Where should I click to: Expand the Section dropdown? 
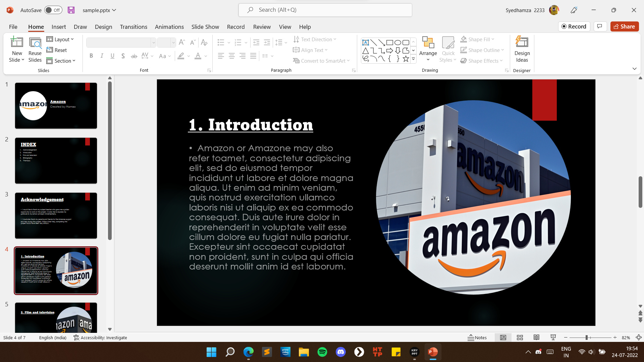(x=61, y=61)
